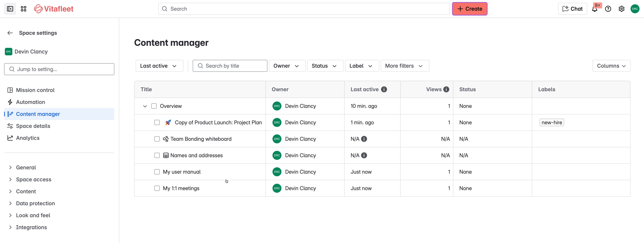
Task: Open the notifications bell
Action: 594,9
